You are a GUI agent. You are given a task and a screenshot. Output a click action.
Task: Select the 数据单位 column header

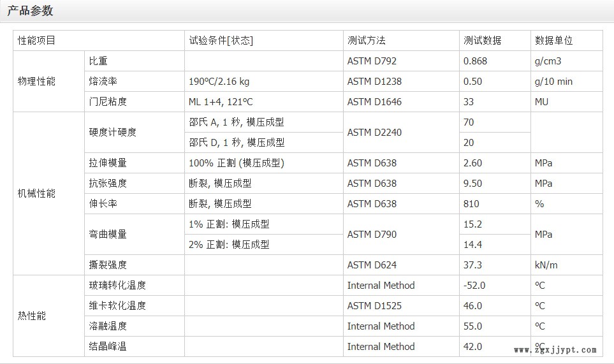553,40
